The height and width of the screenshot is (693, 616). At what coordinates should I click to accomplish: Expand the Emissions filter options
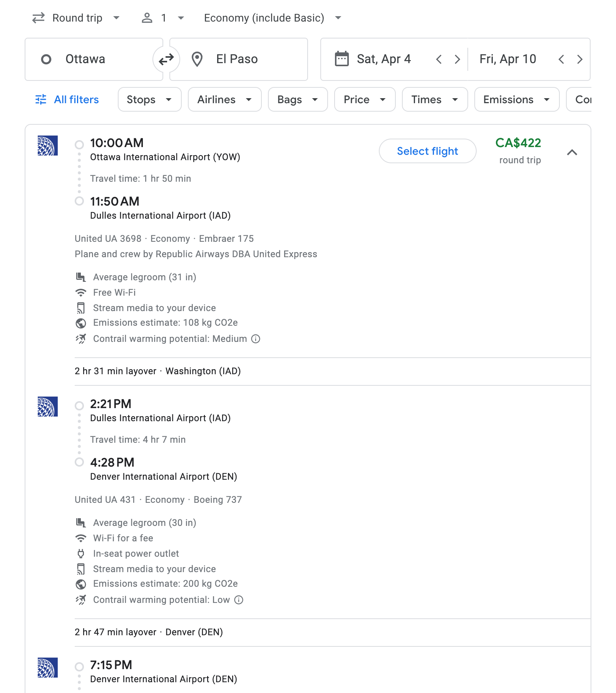pos(516,99)
